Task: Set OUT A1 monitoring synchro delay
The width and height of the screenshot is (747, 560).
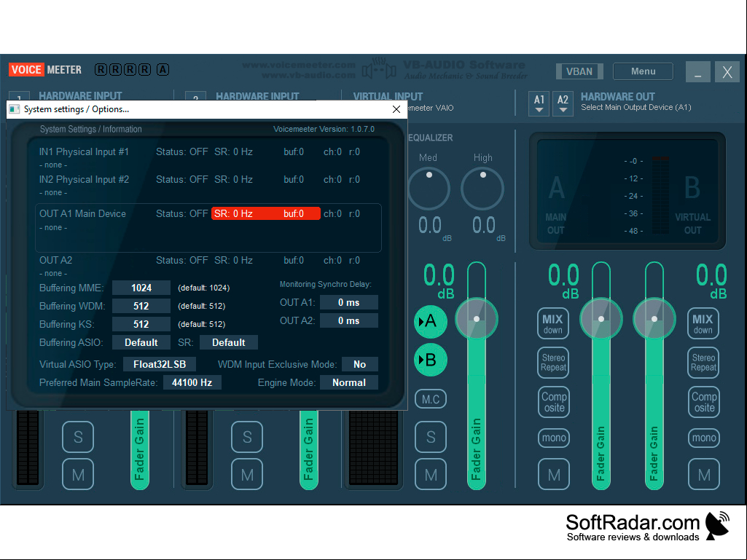Action: click(x=349, y=302)
